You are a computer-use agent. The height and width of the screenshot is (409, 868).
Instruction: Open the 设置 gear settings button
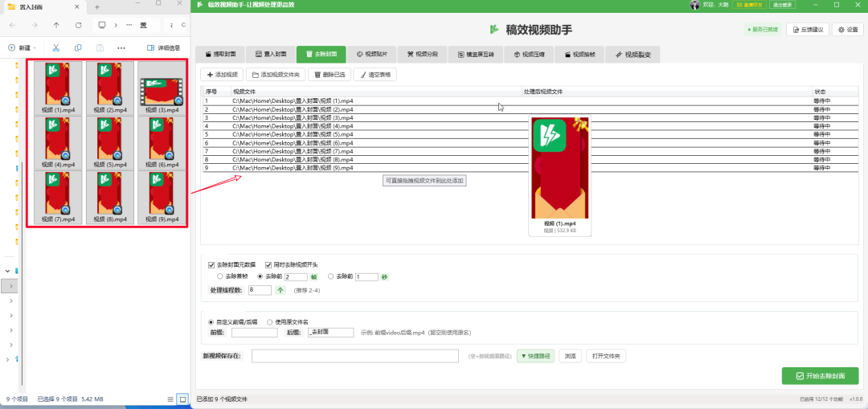(x=847, y=30)
